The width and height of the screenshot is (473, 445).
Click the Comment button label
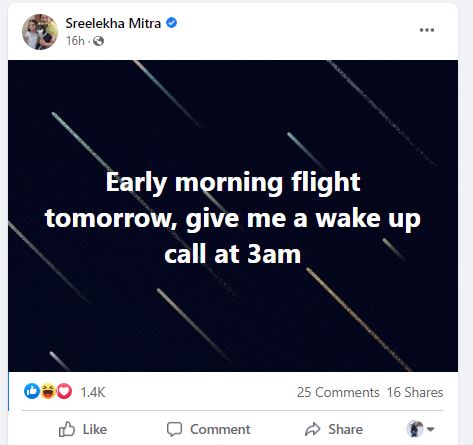tap(220, 429)
